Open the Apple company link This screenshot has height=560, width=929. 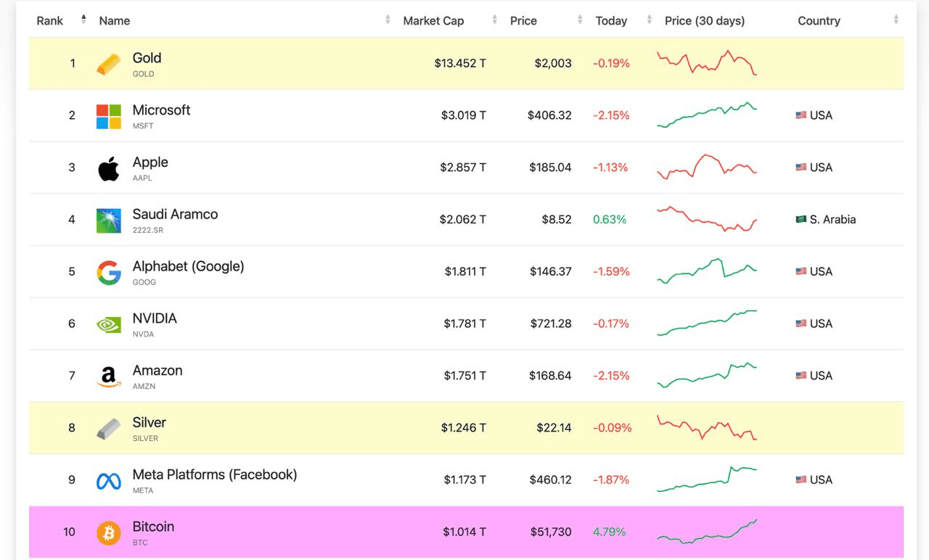(150, 162)
